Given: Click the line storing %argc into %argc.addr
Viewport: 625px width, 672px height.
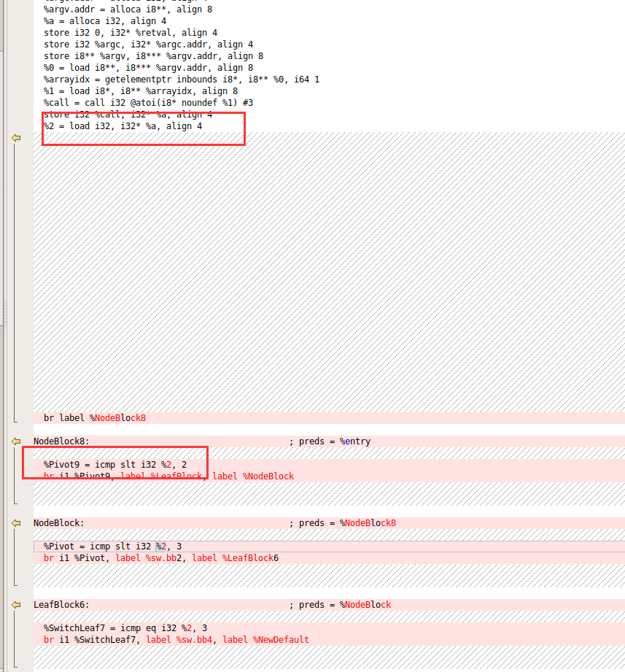Looking at the screenshot, I should click(148, 44).
